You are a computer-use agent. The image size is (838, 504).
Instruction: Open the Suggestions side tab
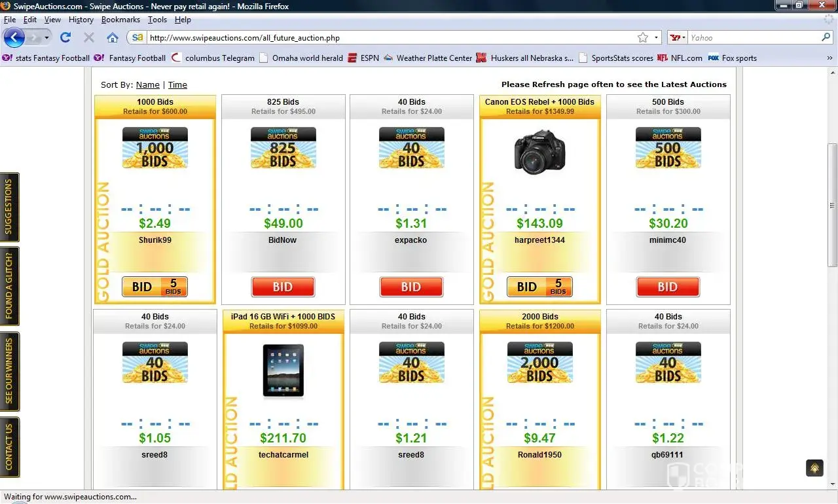point(9,207)
